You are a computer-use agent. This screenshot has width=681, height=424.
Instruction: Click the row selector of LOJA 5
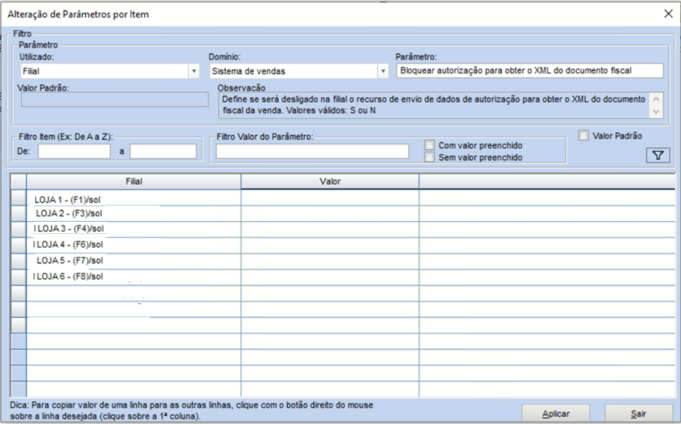pos(19,261)
